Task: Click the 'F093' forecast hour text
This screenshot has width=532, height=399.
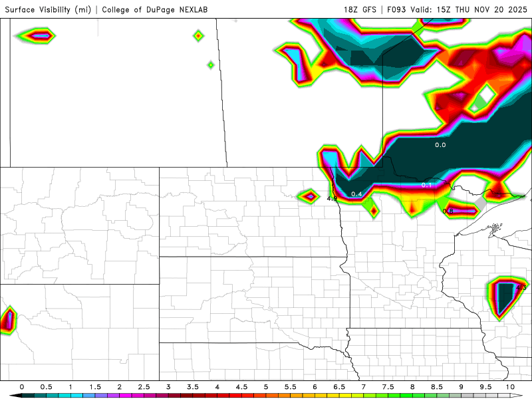Action: (x=396, y=9)
